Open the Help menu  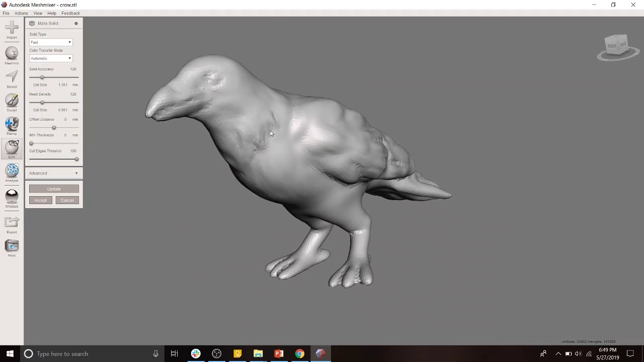click(52, 13)
